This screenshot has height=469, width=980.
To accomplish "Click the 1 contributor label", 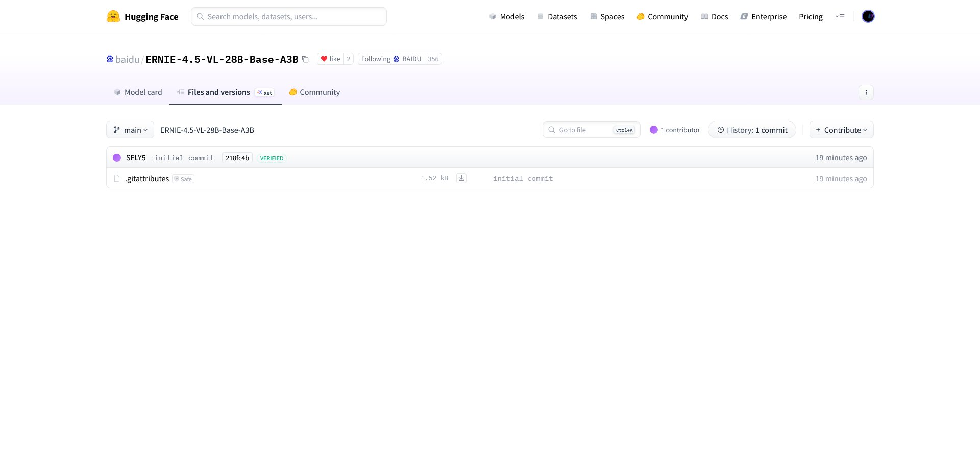I will [x=680, y=130].
